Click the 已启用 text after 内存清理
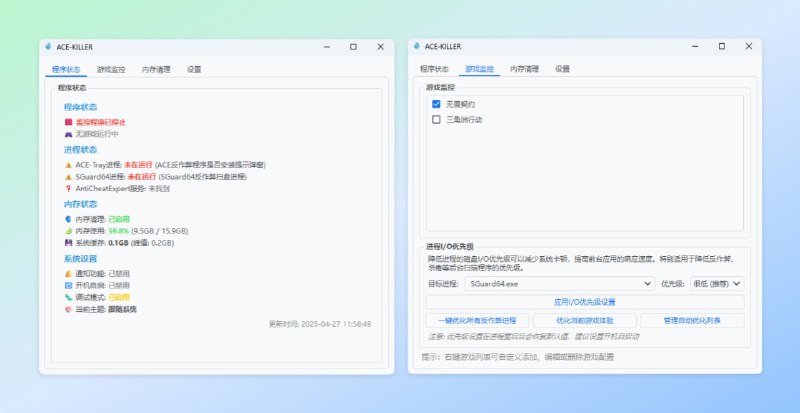 click(x=119, y=219)
